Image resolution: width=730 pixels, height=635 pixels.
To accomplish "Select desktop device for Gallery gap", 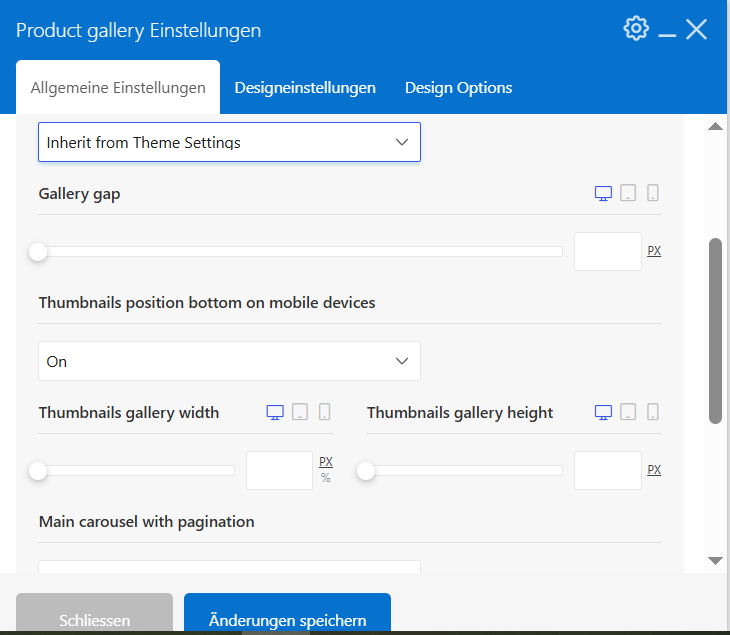I will tap(603, 193).
